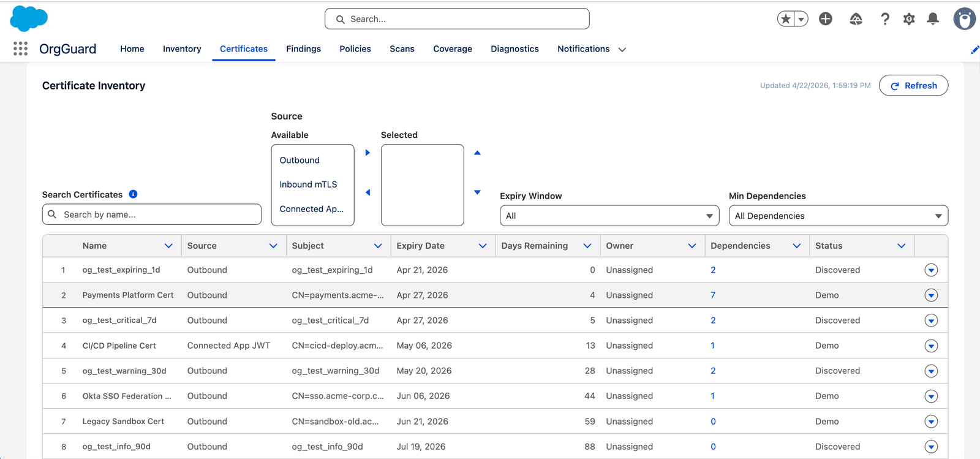The image size is (980, 459).
Task: Select Inbound mTLS in Available sources
Action: (x=312, y=184)
